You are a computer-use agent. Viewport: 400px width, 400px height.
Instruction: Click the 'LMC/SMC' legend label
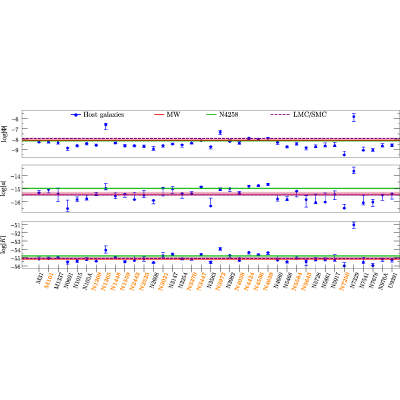[310, 115]
